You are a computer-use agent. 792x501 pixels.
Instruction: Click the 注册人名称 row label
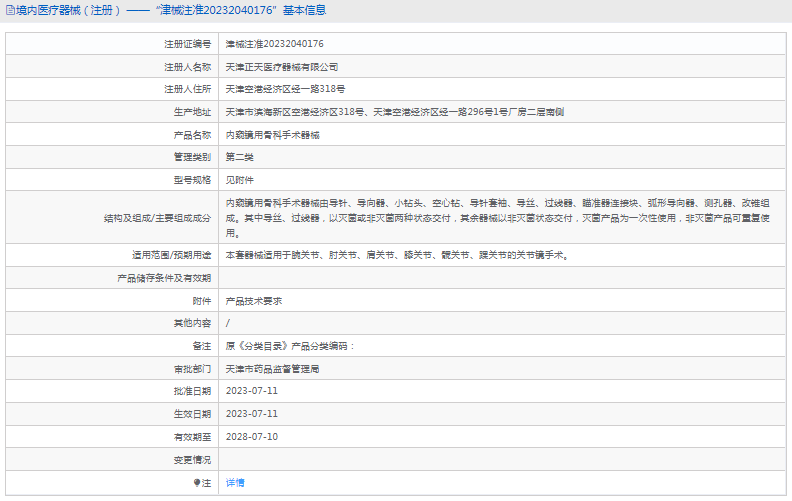(187, 67)
